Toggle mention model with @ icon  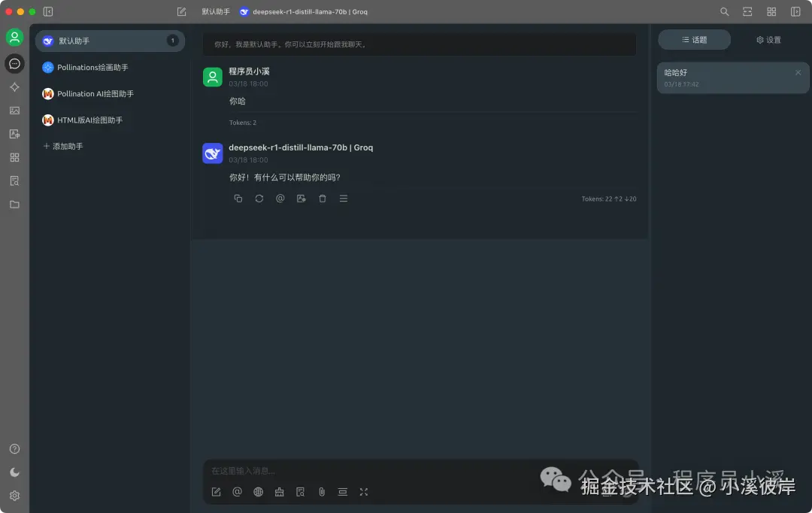pos(237,492)
